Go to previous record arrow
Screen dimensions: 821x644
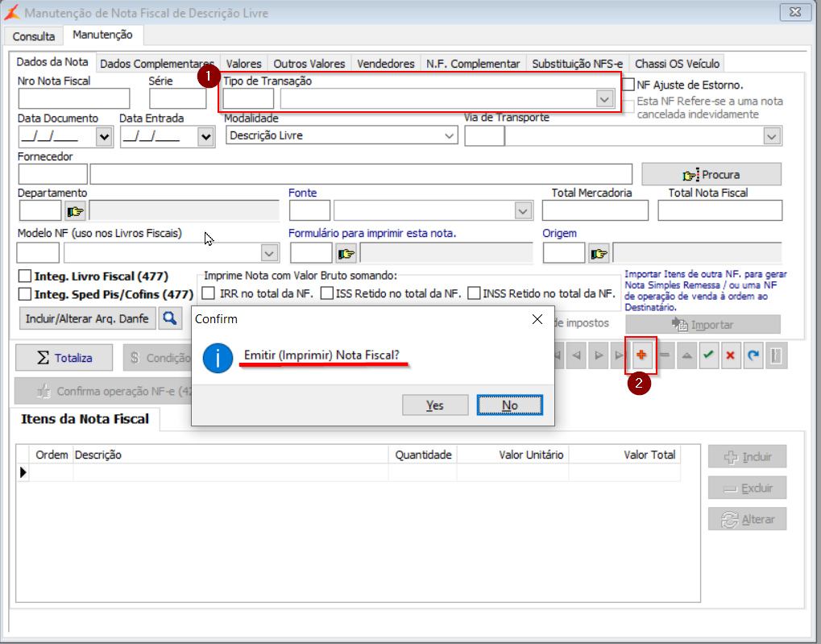pos(577,355)
